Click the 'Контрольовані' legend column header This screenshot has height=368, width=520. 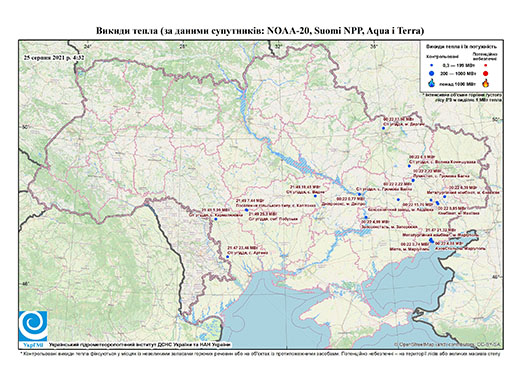tap(443, 57)
